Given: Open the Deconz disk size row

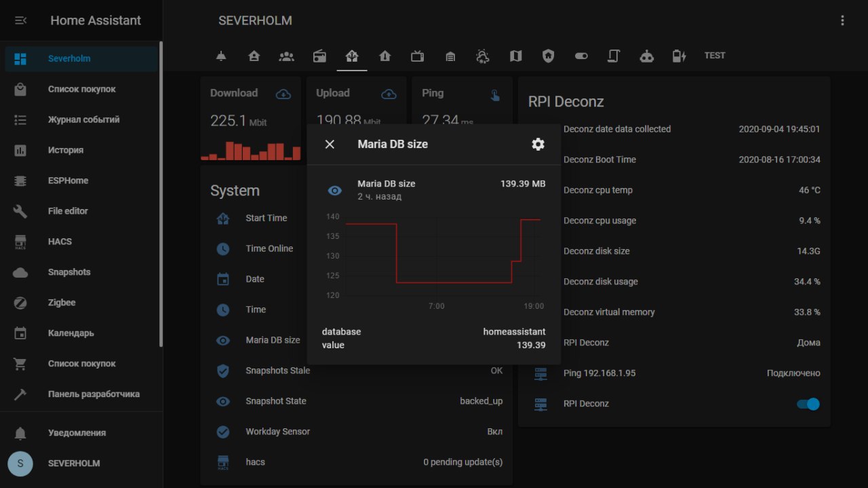Looking at the screenshot, I should pyautogui.click(x=692, y=251).
